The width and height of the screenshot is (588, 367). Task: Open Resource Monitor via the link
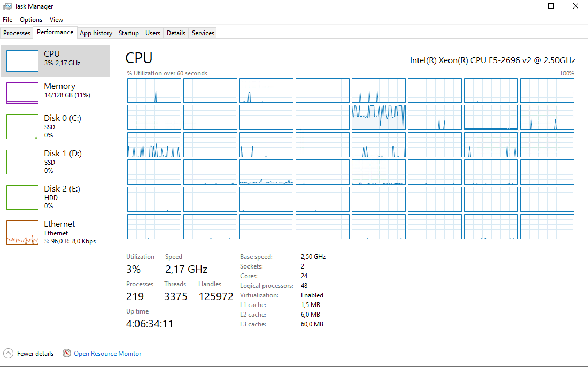(107, 353)
